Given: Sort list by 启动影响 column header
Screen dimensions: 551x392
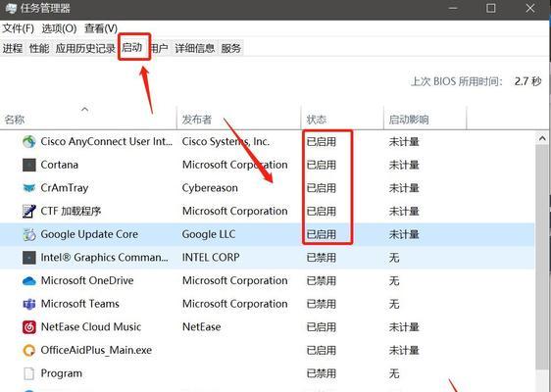Looking at the screenshot, I should pyautogui.click(x=426, y=120).
